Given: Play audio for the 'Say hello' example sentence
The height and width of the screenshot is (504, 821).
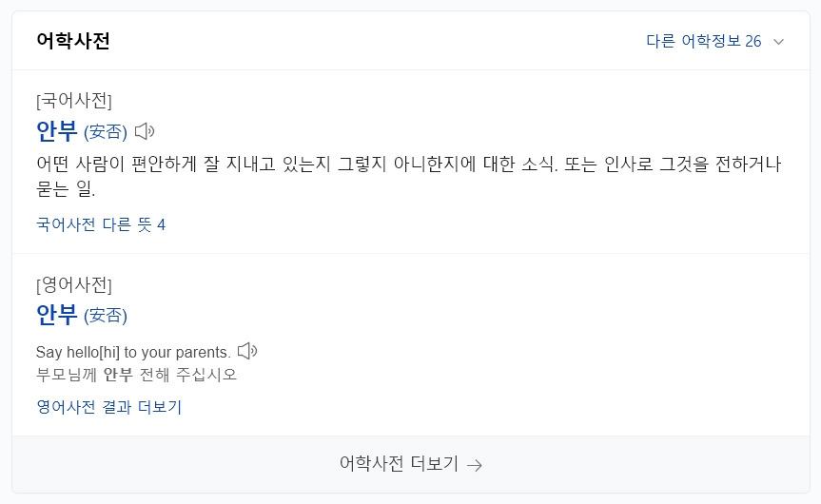Looking at the screenshot, I should point(247,351).
